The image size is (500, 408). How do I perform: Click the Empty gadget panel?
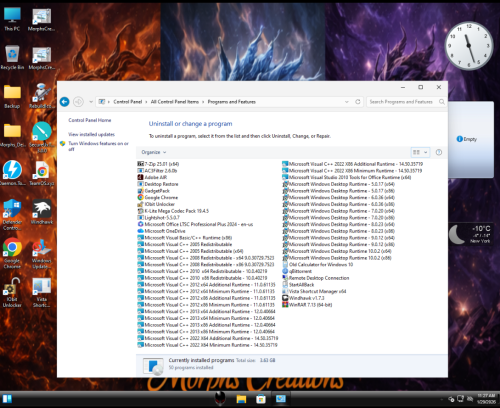click(471, 139)
